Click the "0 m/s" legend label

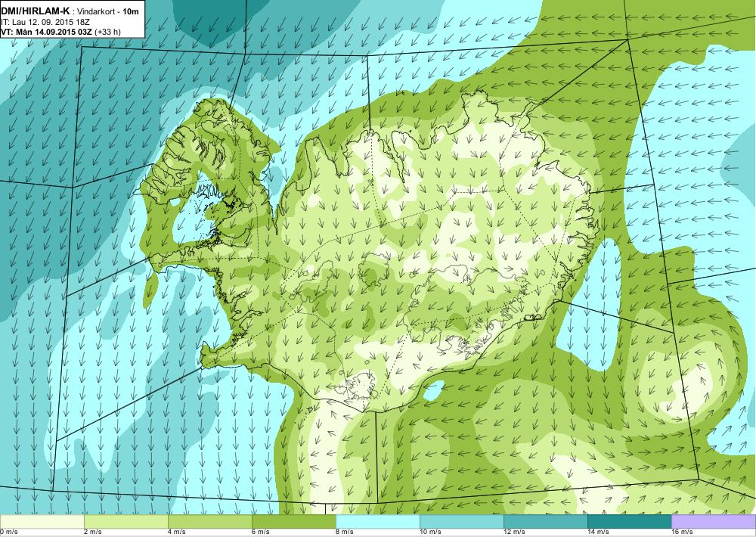click(9, 532)
